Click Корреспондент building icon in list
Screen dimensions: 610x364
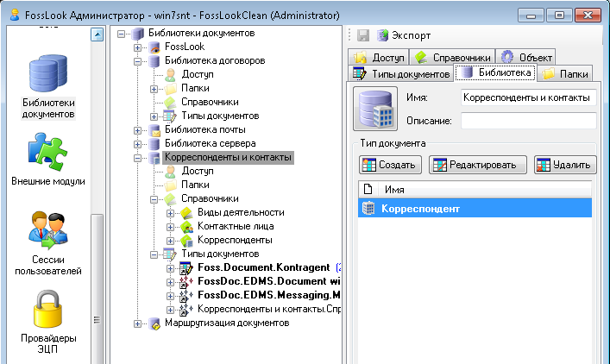pyautogui.click(x=368, y=209)
